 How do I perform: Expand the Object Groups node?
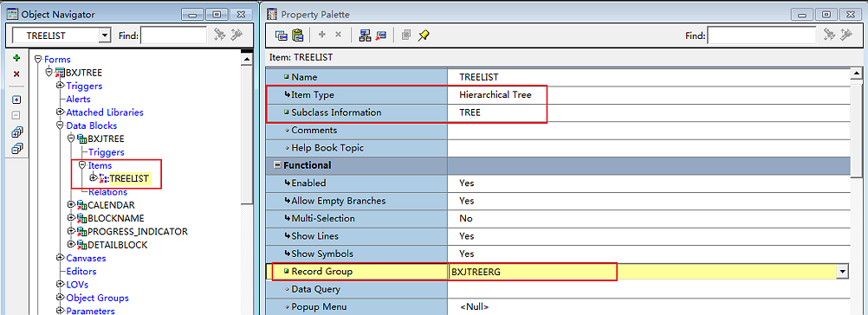pos(60,298)
